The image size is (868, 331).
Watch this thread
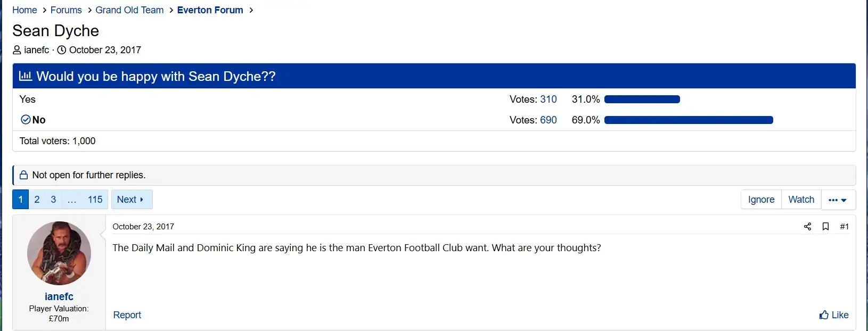point(801,200)
